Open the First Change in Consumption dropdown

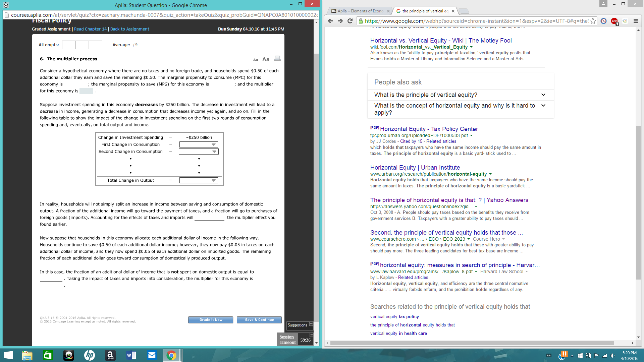(199, 144)
